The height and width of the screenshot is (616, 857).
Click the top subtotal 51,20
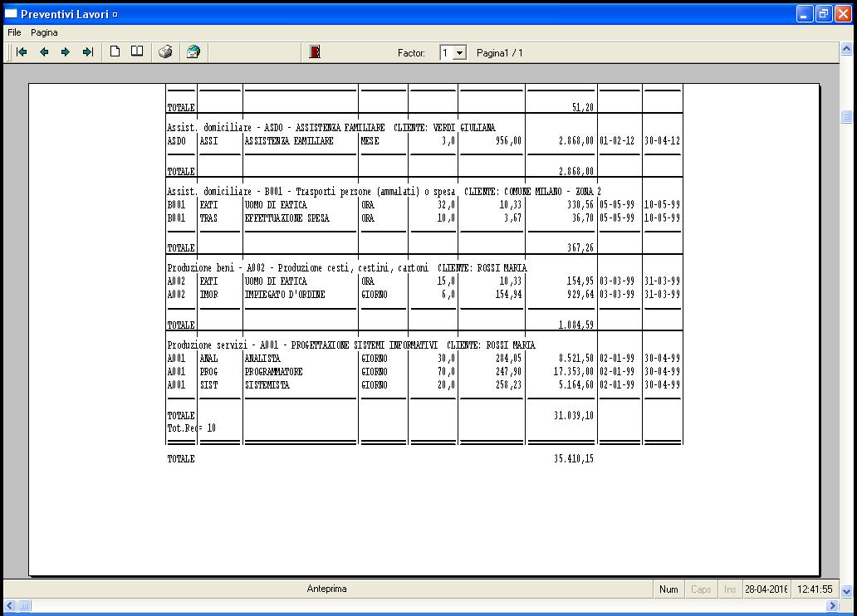(583, 107)
